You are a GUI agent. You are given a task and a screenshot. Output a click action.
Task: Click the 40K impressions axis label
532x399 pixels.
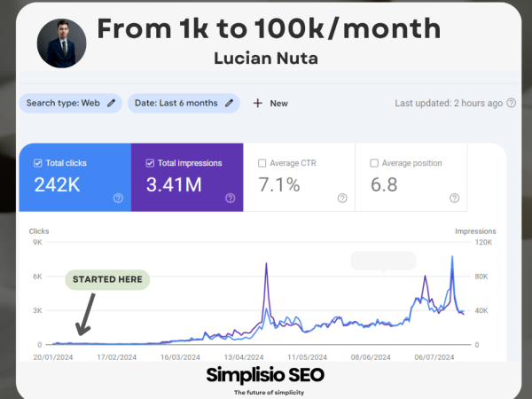[481, 310]
